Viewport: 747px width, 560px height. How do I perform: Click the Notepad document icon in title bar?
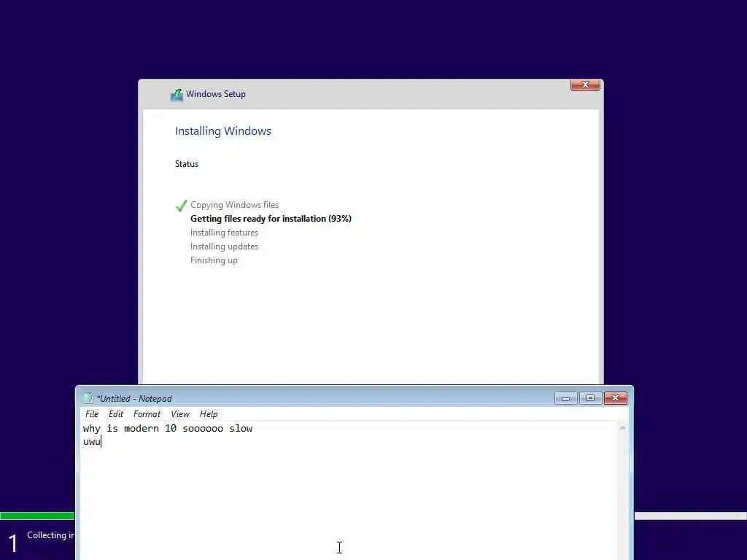[88, 398]
